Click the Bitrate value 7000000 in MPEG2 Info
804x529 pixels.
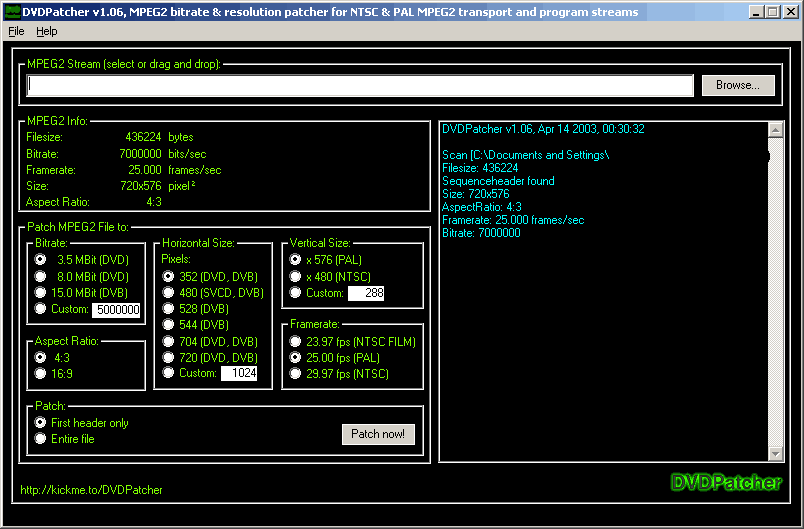[x=140, y=154]
